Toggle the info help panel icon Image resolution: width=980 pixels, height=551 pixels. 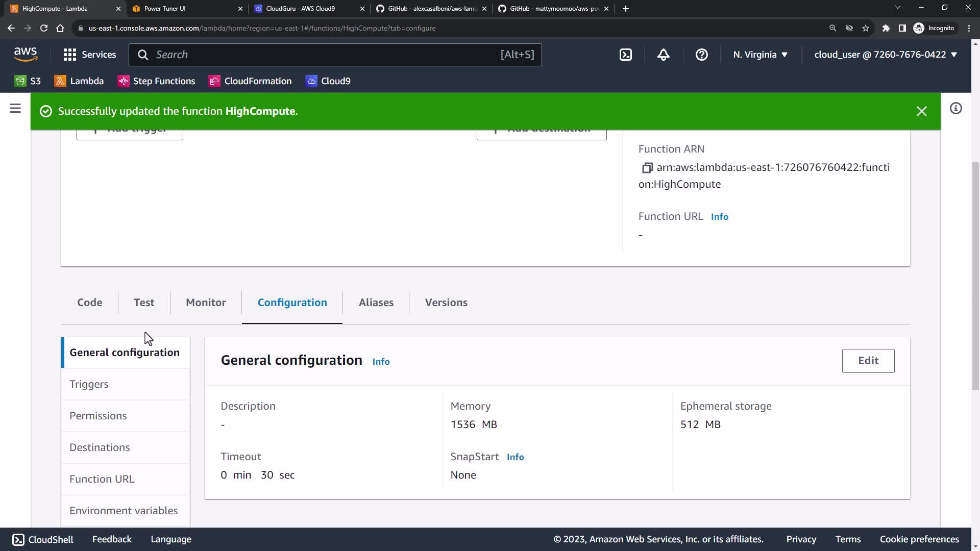pyautogui.click(x=955, y=108)
